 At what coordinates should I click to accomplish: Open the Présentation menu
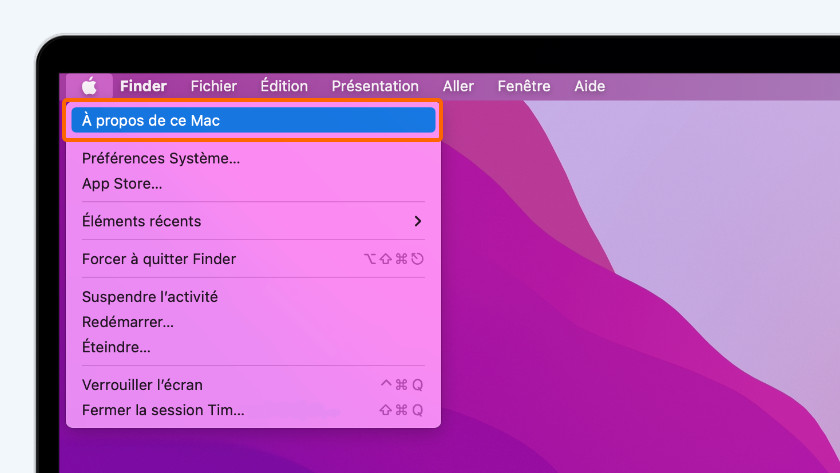[x=375, y=86]
